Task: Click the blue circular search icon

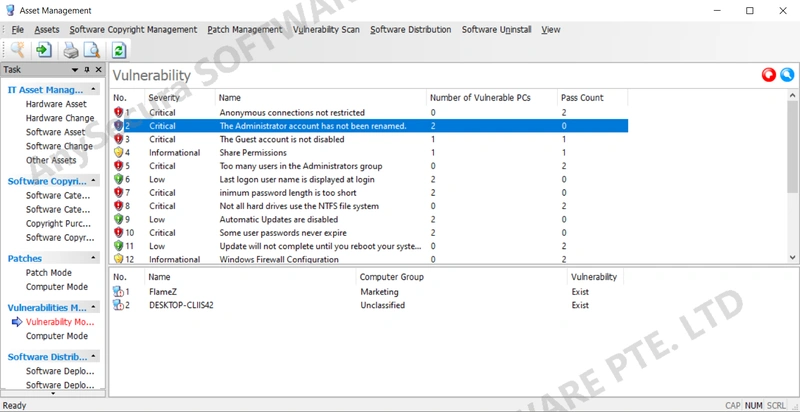Action: [787, 75]
